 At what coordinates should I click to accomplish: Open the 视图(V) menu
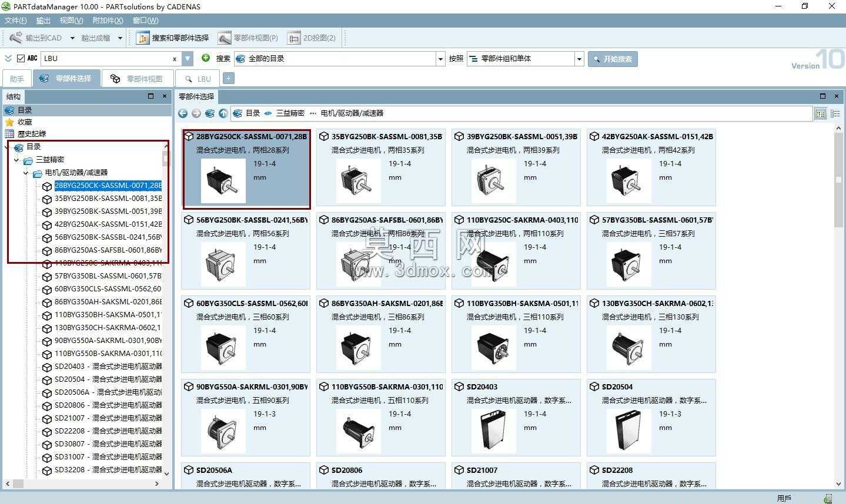(71, 21)
